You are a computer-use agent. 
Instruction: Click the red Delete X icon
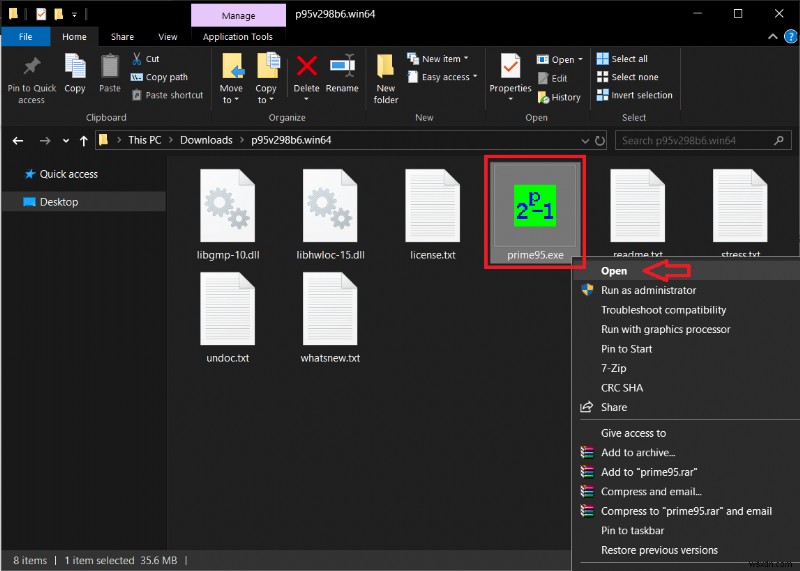coord(307,66)
